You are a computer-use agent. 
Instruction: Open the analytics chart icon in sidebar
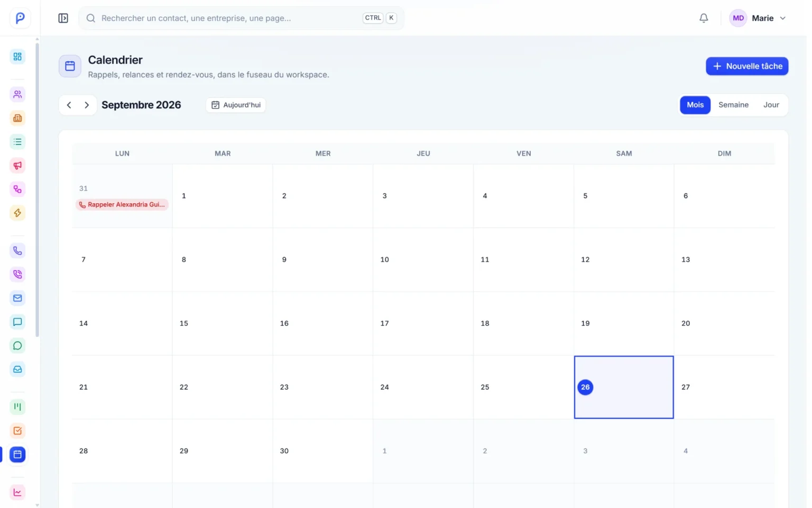(17, 492)
